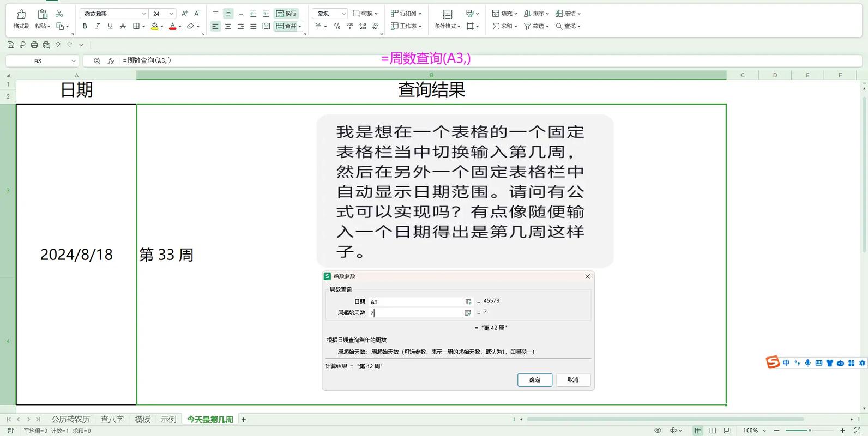The width and height of the screenshot is (868, 436).
Task: Increase font size with the A+ icon
Action: pyautogui.click(x=184, y=14)
